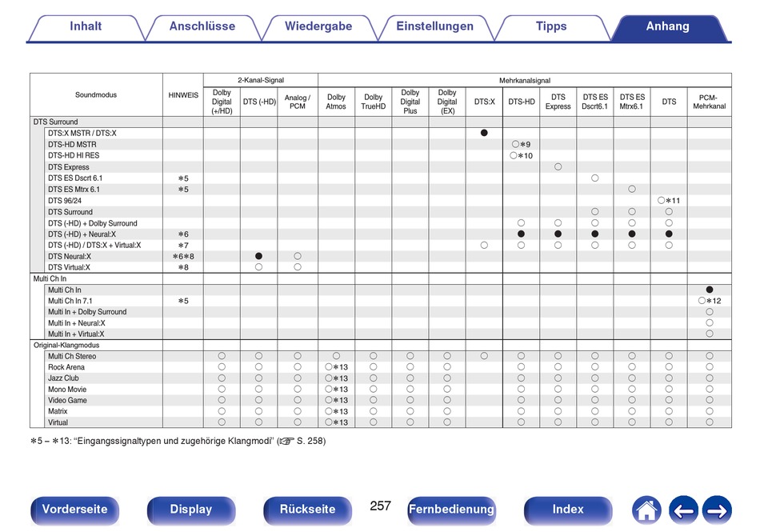Select the DTS (-HD) + Neural:X row label
This screenshot has width=760, height=532.
(x=82, y=234)
